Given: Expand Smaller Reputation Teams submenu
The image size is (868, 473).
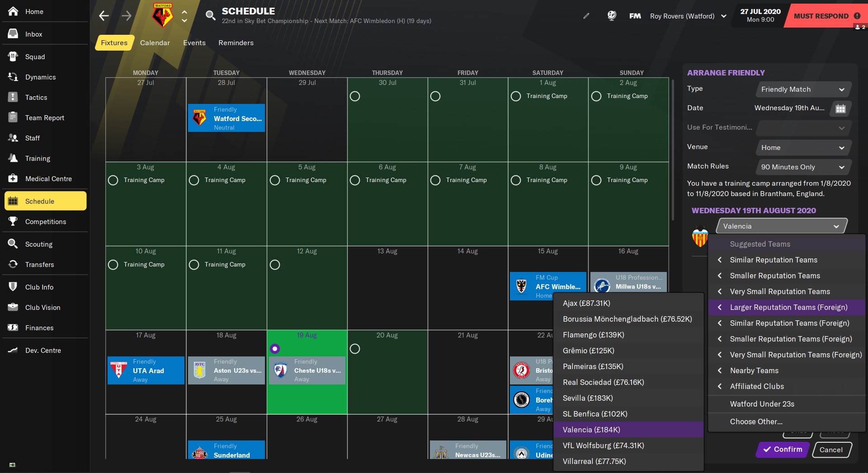Looking at the screenshot, I should click(x=787, y=276).
